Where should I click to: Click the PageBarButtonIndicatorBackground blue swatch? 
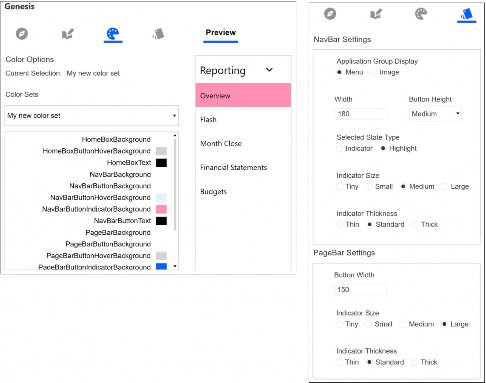[x=161, y=266]
